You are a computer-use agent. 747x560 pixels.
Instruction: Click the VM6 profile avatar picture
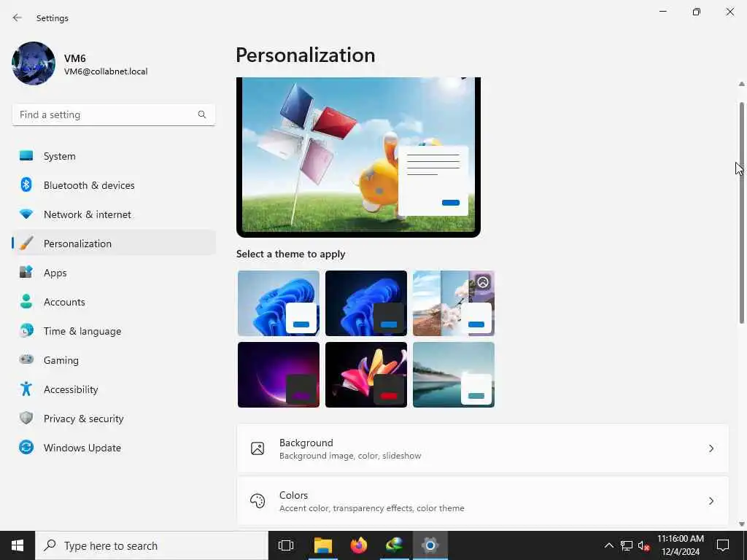[34, 63]
